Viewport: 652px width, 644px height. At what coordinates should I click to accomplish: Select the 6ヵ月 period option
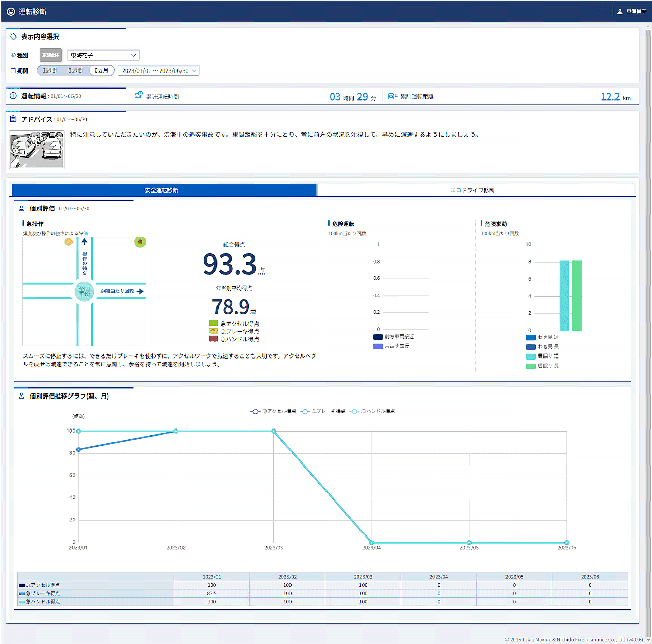coord(101,70)
